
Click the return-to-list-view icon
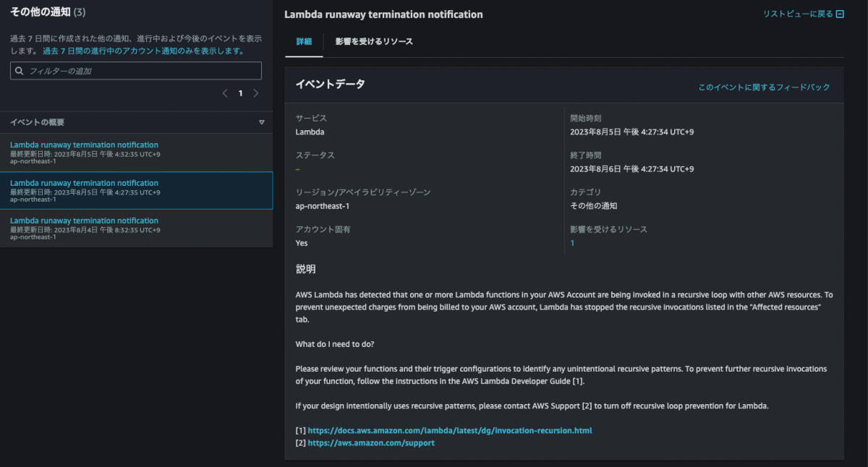pyautogui.click(x=840, y=14)
